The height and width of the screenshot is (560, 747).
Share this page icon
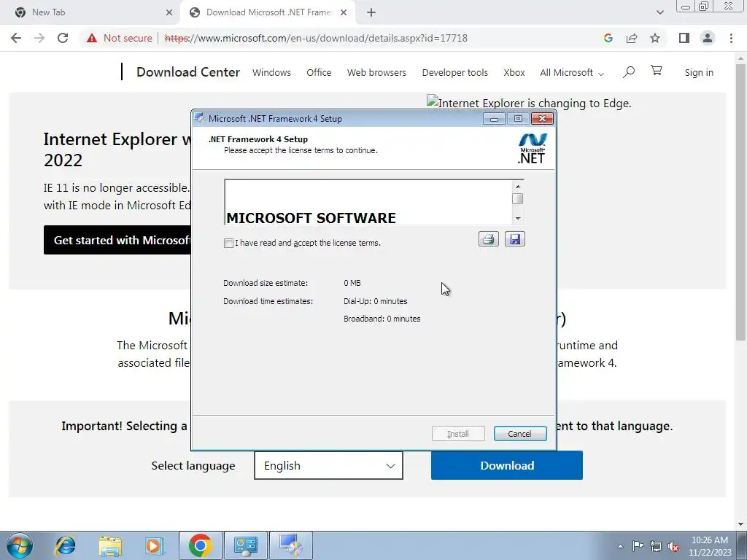[632, 38]
